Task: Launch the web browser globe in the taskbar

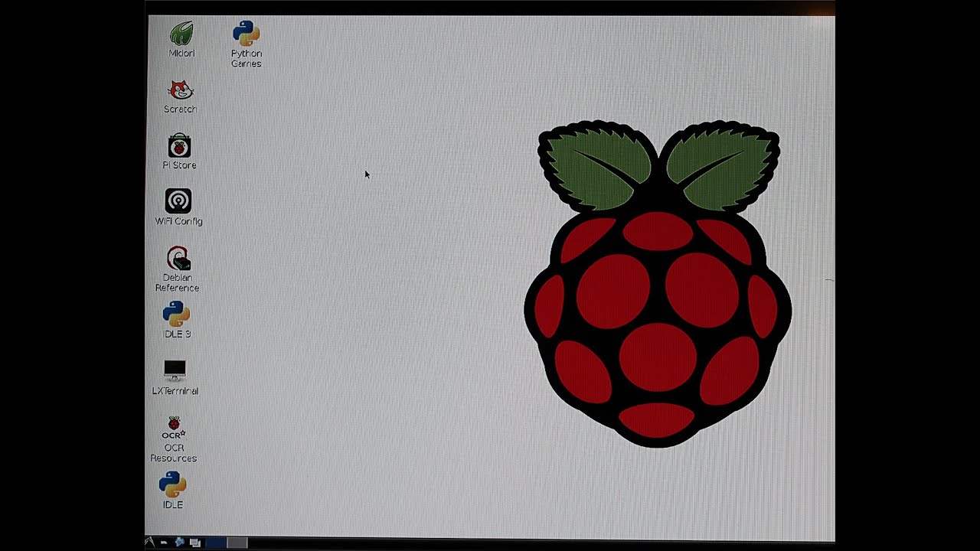Action: (179, 543)
